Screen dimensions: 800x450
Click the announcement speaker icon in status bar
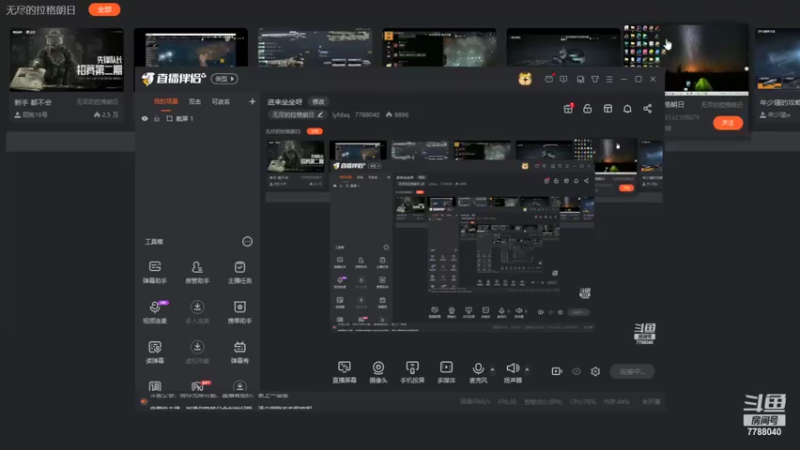(x=144, y=402)
